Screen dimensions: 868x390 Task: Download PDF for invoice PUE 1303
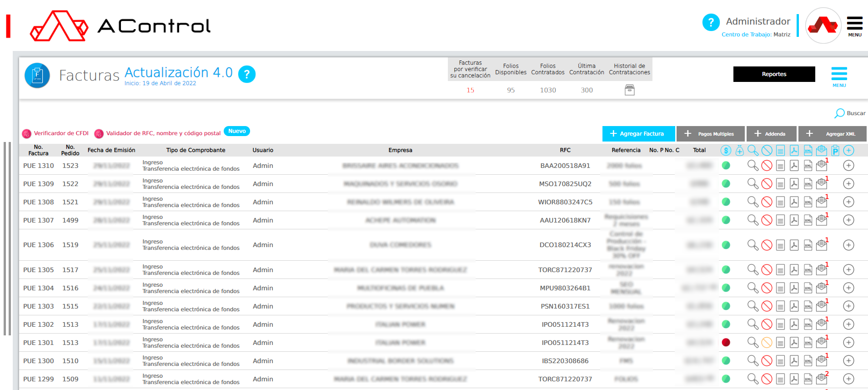(794, 306)
